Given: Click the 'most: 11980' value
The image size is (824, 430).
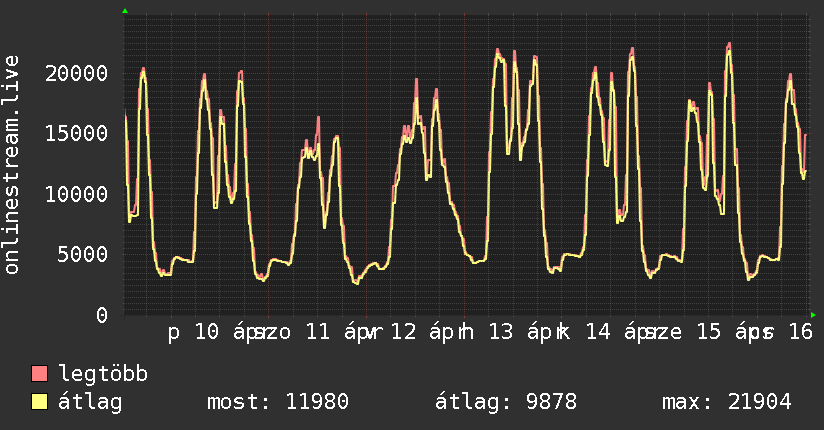Looking at the screenshot, I should [277, 402].
